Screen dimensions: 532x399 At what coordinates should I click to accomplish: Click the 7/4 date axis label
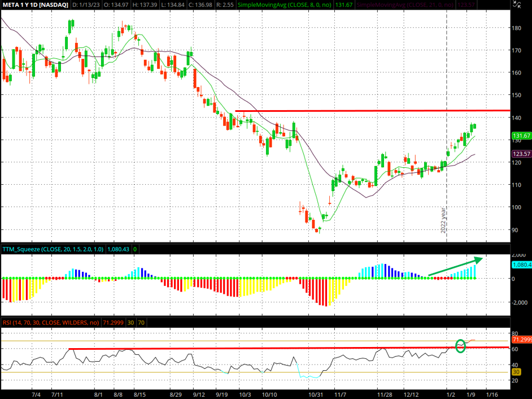[36, 394]
